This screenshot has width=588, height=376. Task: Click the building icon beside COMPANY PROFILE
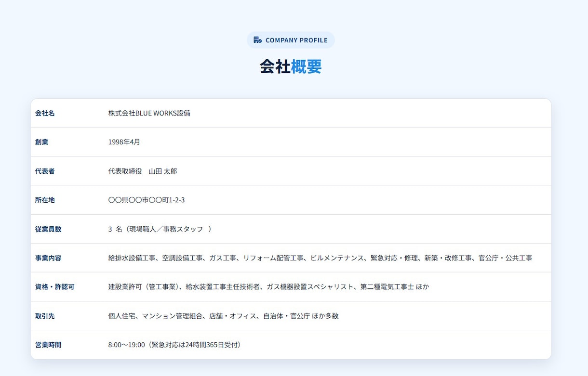[x=257, y=40]
